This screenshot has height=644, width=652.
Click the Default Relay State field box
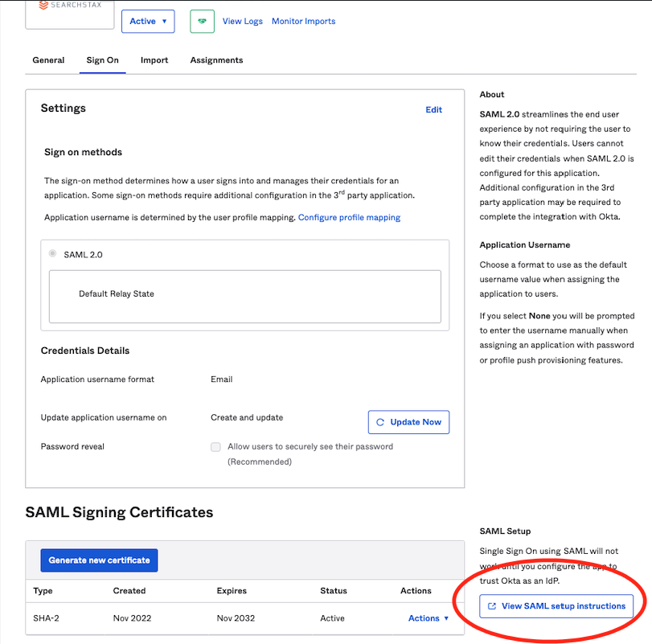click(x=245, y=297)
